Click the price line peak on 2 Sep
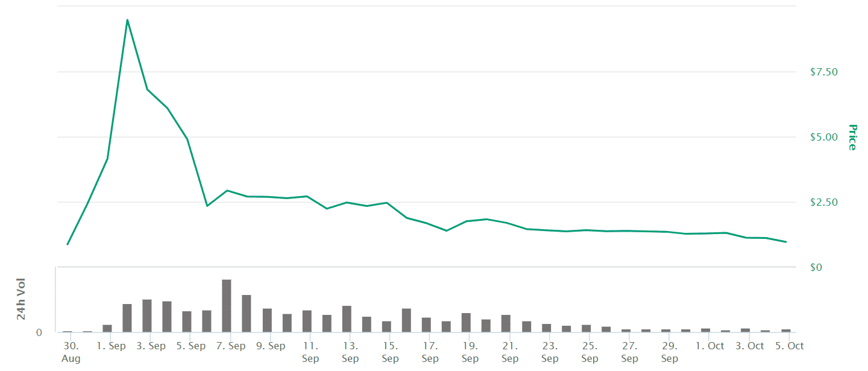The height and width of the screenshot is (371, 868). (x=127, y=20)
